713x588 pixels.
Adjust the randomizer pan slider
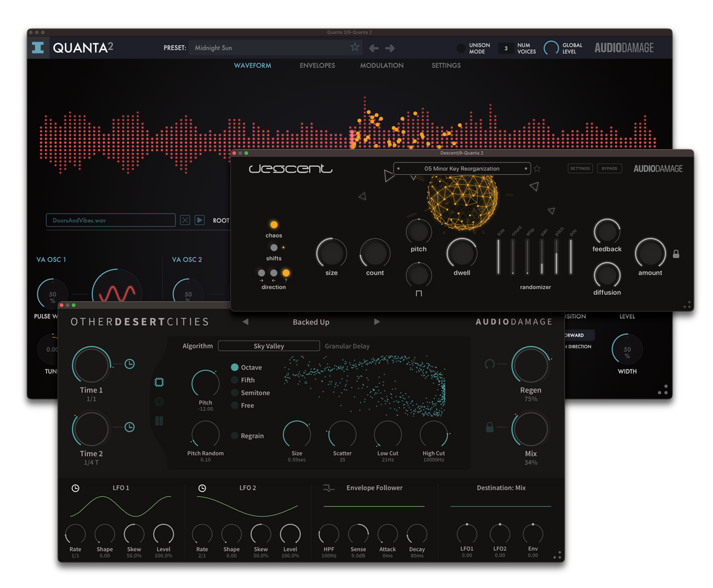(x=542, y=257)
